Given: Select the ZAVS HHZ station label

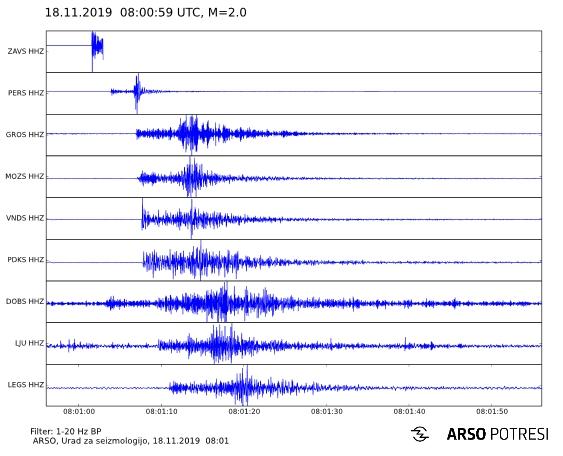Looking at the screenshot, I should [25, 51].
